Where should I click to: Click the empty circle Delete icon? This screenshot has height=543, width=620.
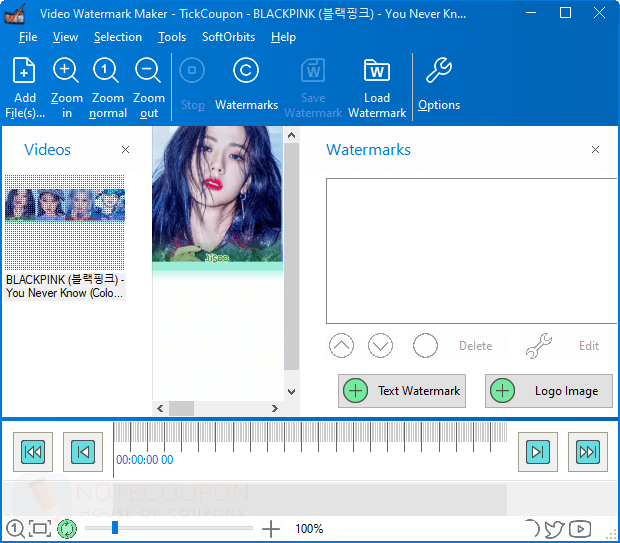[425, 345]
